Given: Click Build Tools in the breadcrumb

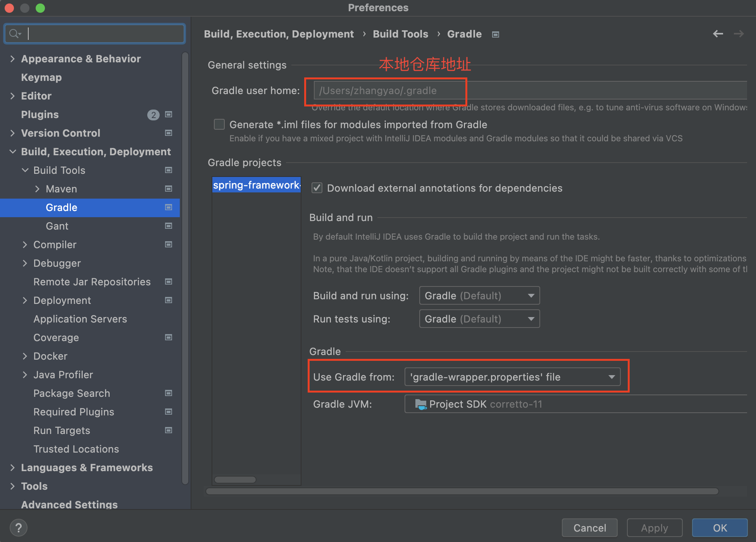Looking at the screenshot, I should pyautogui.click(x=400, y=34).
